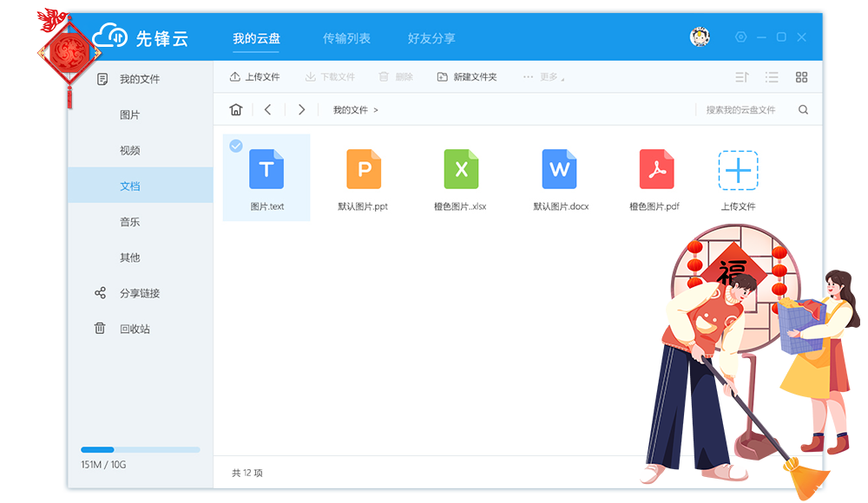Switch to list view layout

point(772,77)
